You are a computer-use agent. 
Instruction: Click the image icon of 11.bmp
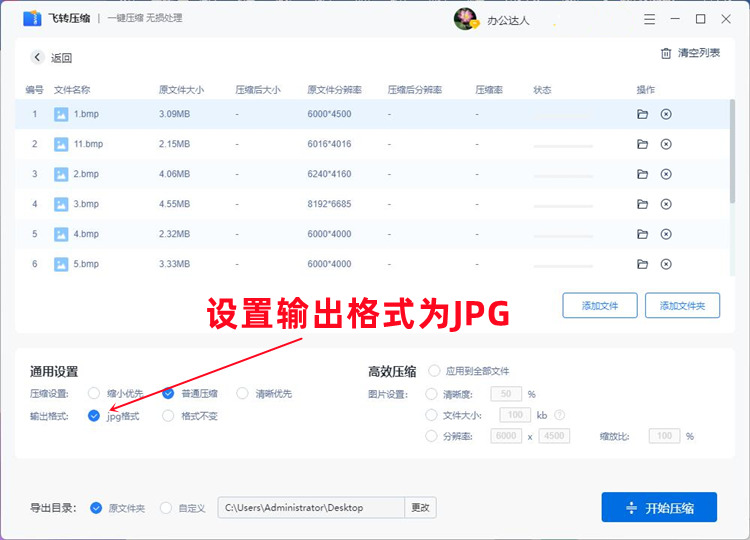point(61,144)
